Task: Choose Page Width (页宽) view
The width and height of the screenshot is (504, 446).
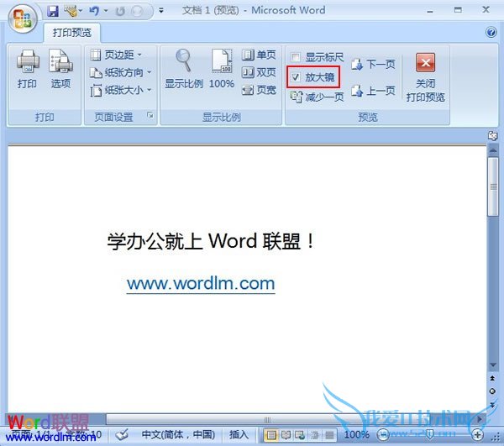Action: [x=260, y=90]
